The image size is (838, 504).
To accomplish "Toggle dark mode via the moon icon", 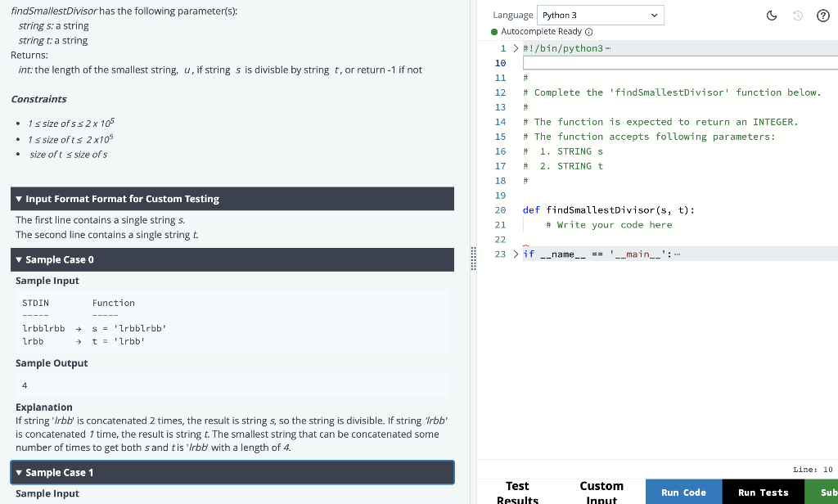I will click(x=771, y=15).
